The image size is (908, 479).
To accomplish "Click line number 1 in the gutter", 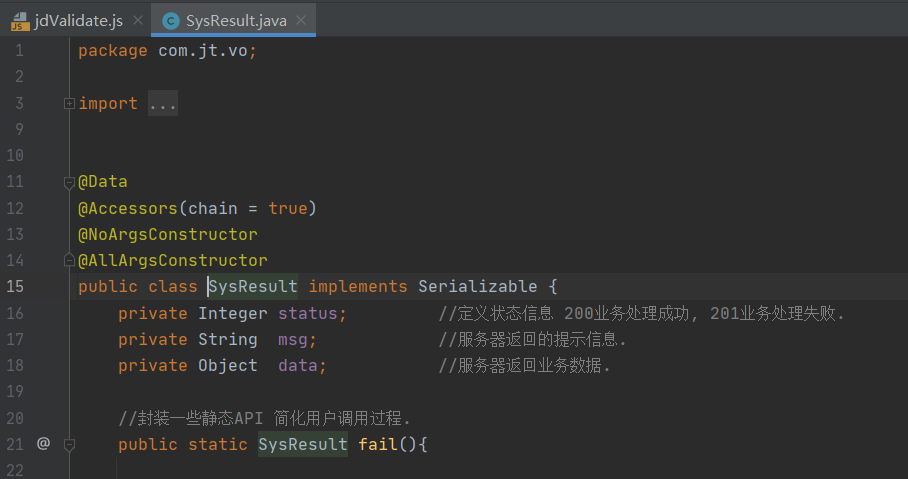I will pos(19,51).
